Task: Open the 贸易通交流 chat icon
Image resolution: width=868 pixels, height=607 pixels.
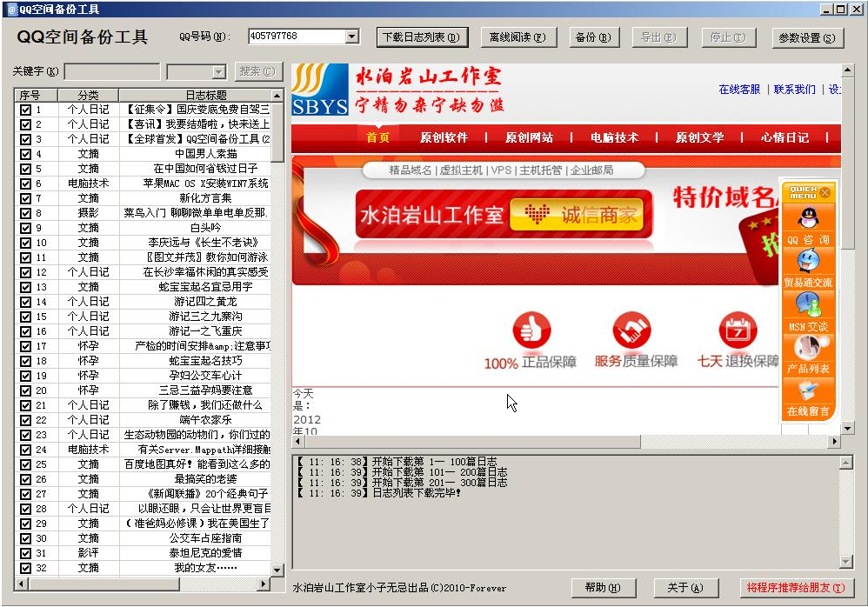Action: [x=808, y=260]
